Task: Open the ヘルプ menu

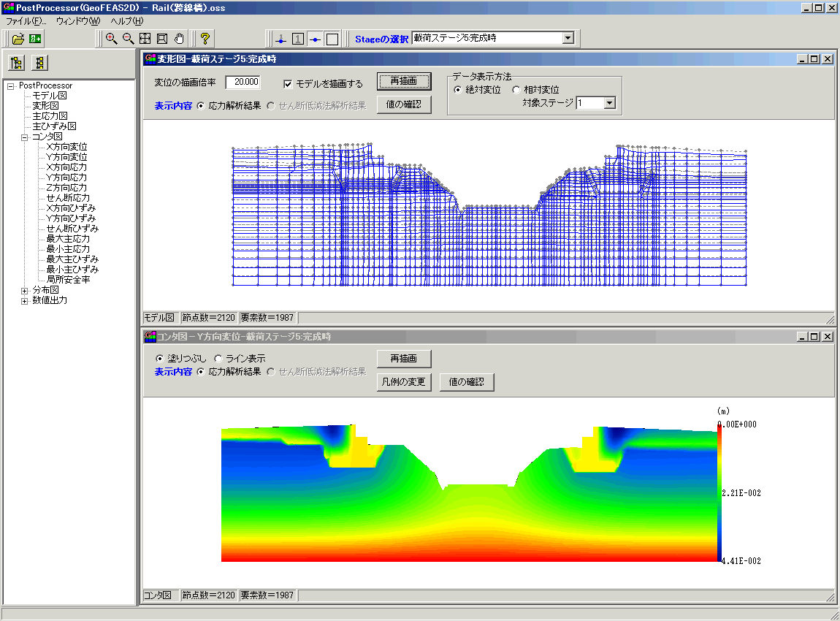Action: [x=126, y=21]
